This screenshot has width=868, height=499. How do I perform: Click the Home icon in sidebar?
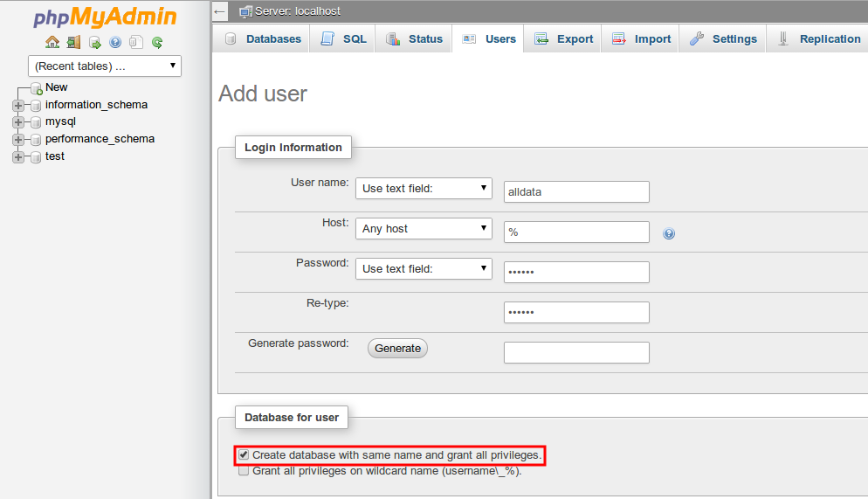52,42
